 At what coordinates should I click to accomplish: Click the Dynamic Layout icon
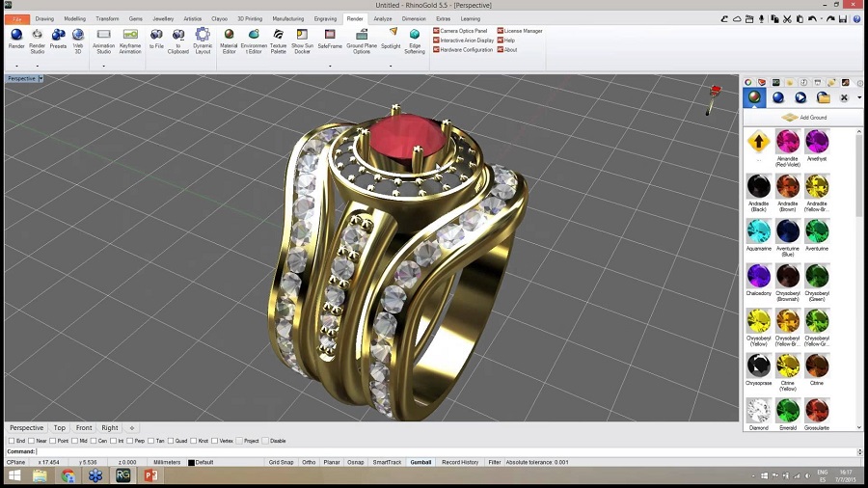[203, 39]
